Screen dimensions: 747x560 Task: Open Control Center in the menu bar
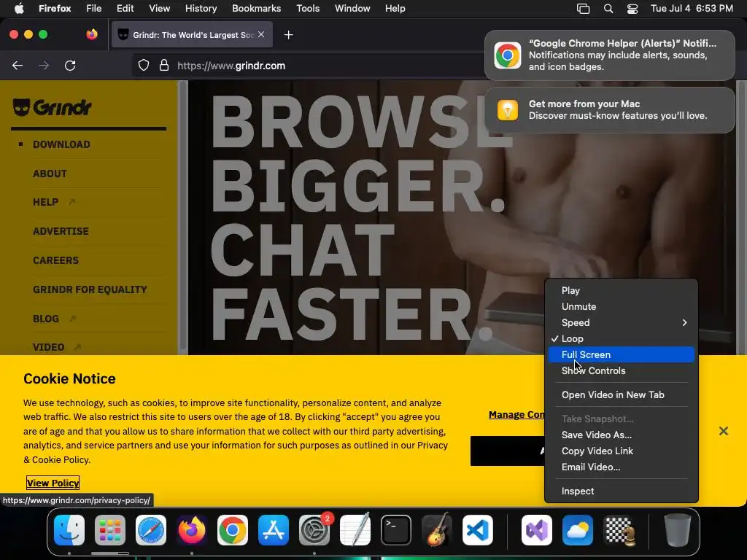pyautogui.click(x=632, y=9)
